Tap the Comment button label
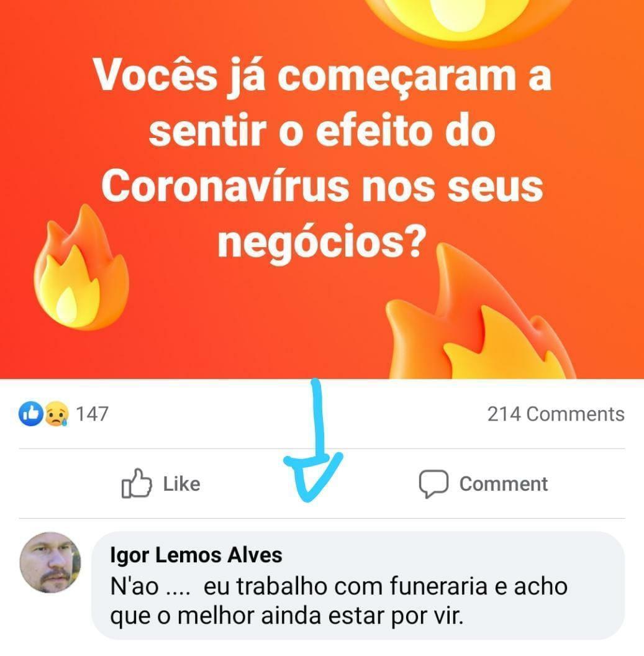644x656 pixels. click(x=504, y=484)
